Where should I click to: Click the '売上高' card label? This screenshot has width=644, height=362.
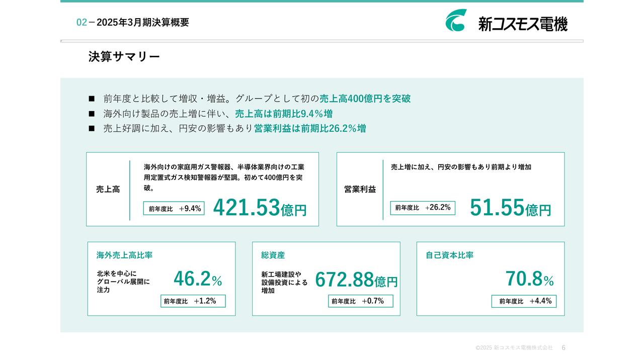[108, 190]
